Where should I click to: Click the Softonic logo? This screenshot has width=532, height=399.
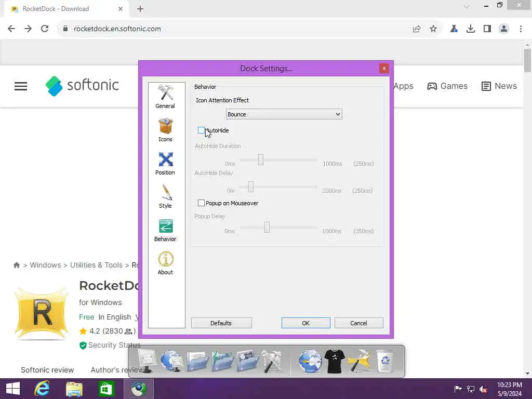pos(82,86)
